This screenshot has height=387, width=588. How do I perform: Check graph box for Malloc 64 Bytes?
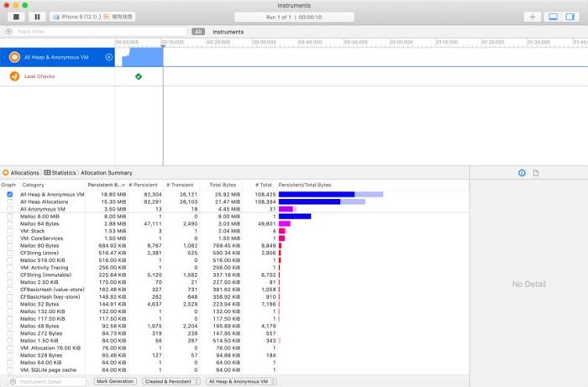tap(10, 223)
